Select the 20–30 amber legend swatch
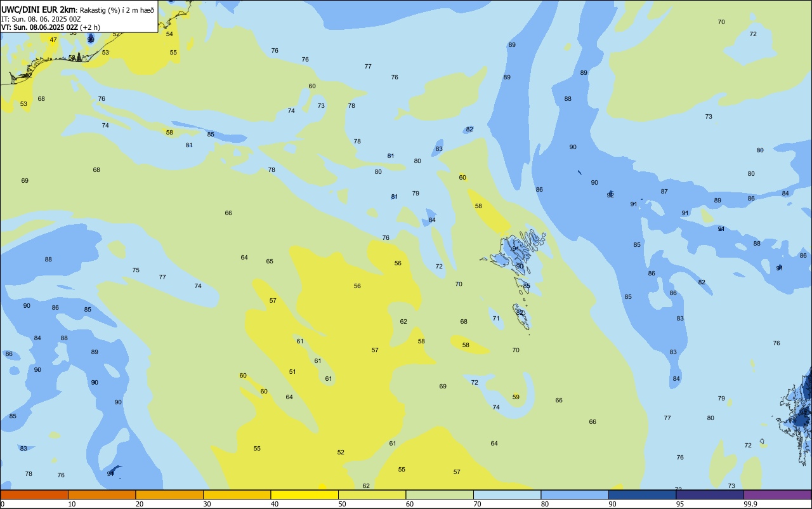 tap(169, 494)
